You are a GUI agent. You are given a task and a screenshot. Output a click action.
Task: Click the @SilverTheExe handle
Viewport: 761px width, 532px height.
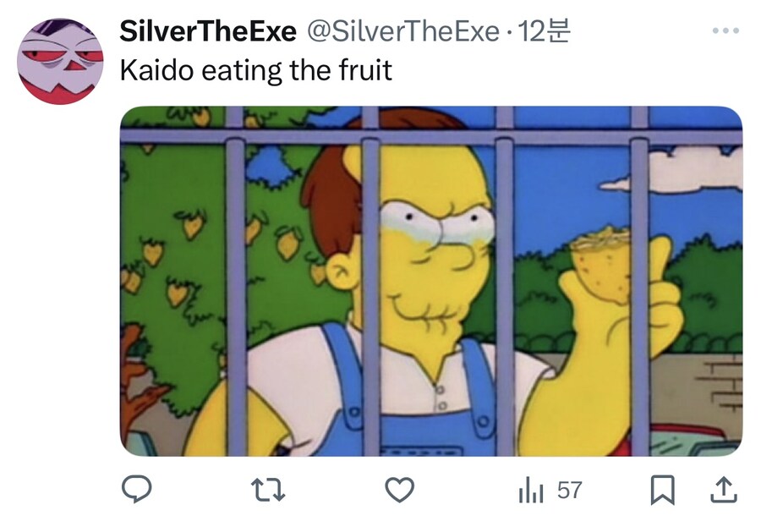pos(403,31)
